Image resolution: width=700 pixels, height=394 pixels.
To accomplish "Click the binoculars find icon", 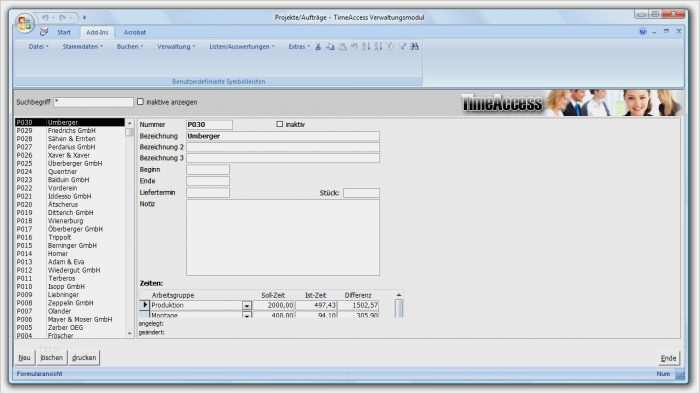I will click(x=415, y=46).
